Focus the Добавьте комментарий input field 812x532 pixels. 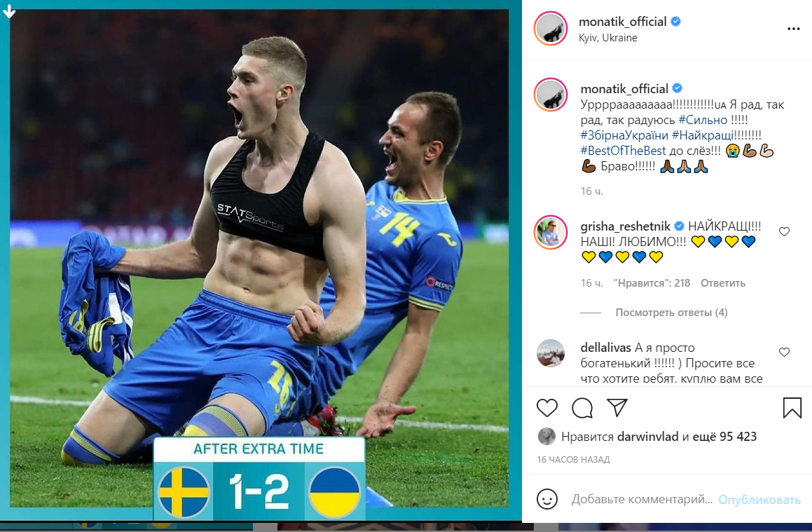tap(642, 499)
